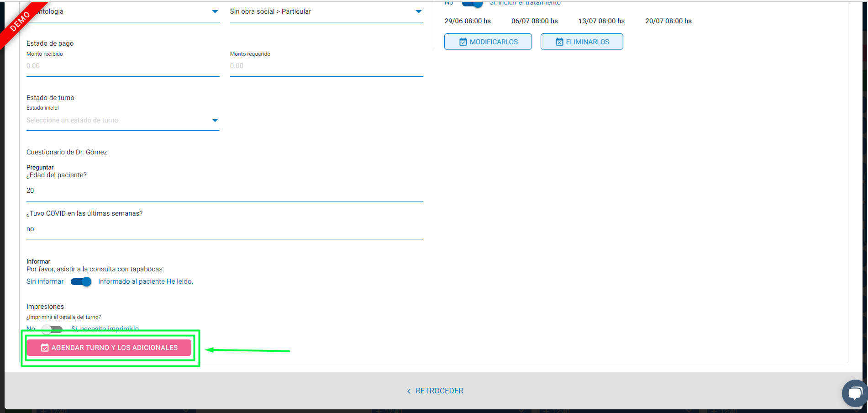The width and height of the screenshot is (868, 413).
Task: Select the 13/07 08:00 hs appointment
Action: 601,21
